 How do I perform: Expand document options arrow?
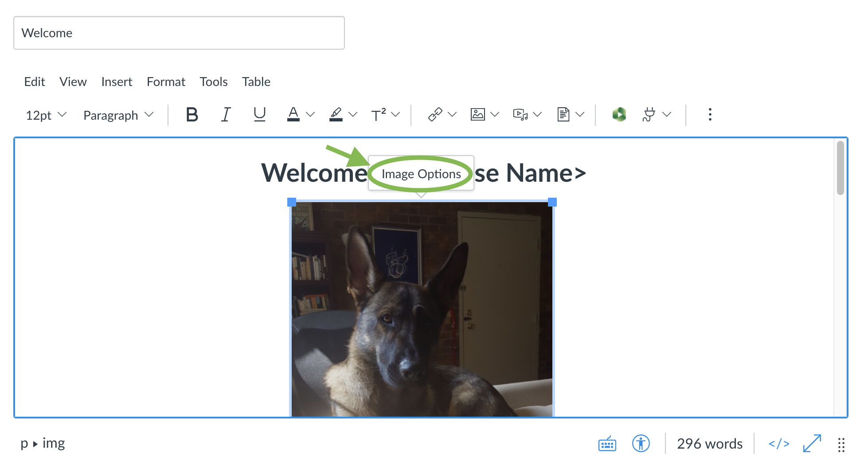point(580,115)
